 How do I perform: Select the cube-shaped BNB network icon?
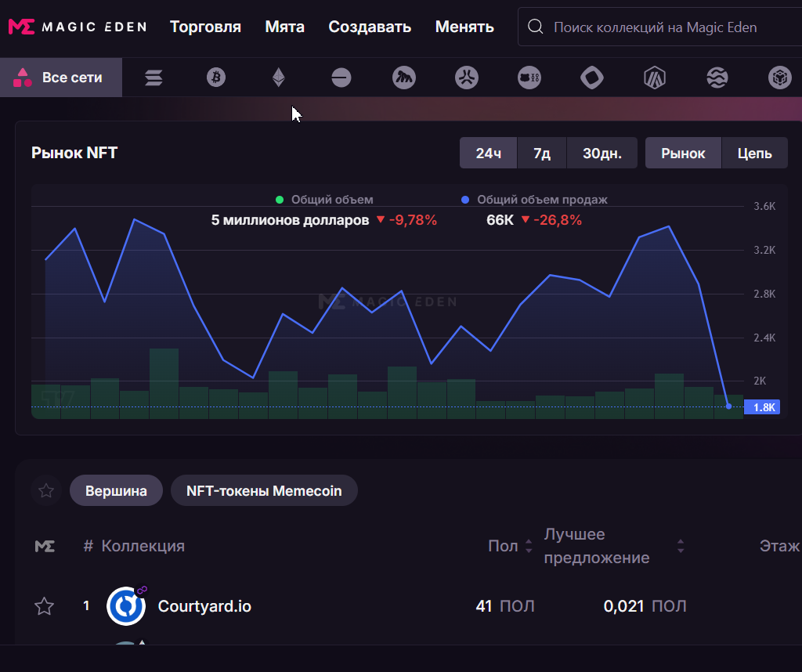[779, 78]
